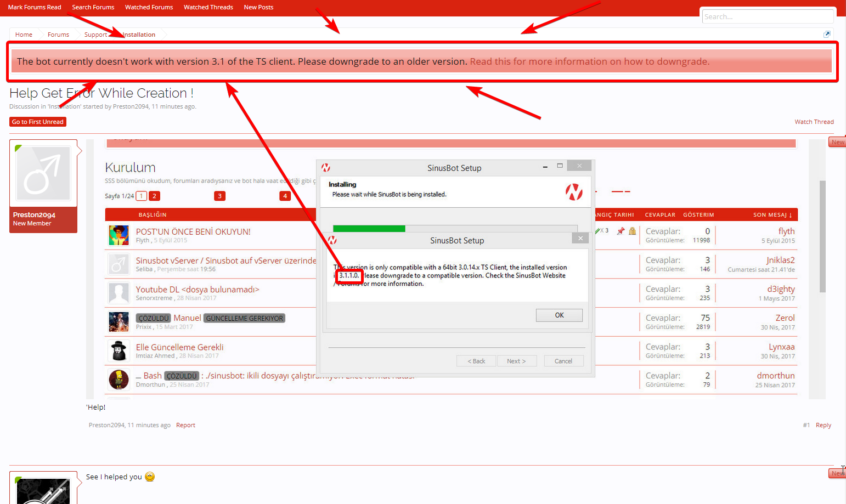The image size is (846, 504).
Task: Click the lock icon on first thread
Action: (x=632, y=231)
